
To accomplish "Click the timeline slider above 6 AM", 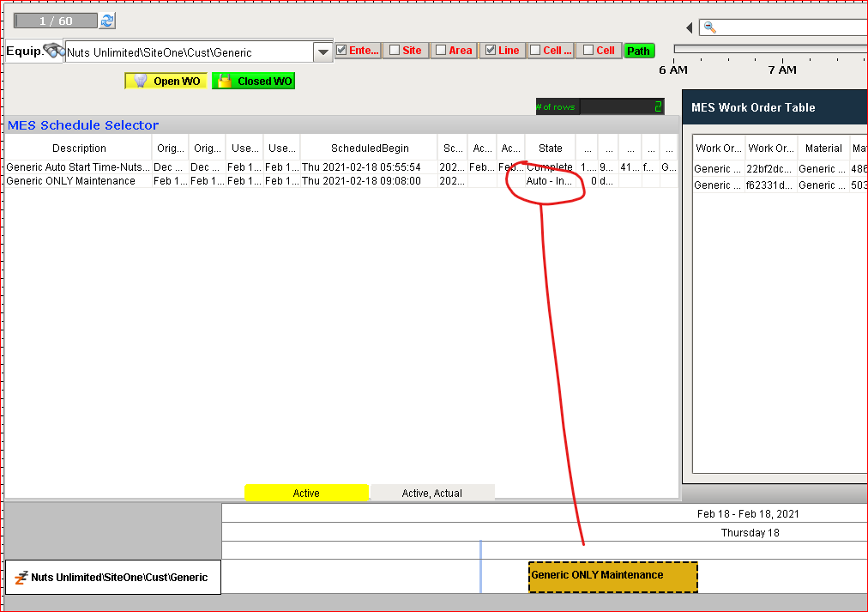I will [x=770, y=49].
